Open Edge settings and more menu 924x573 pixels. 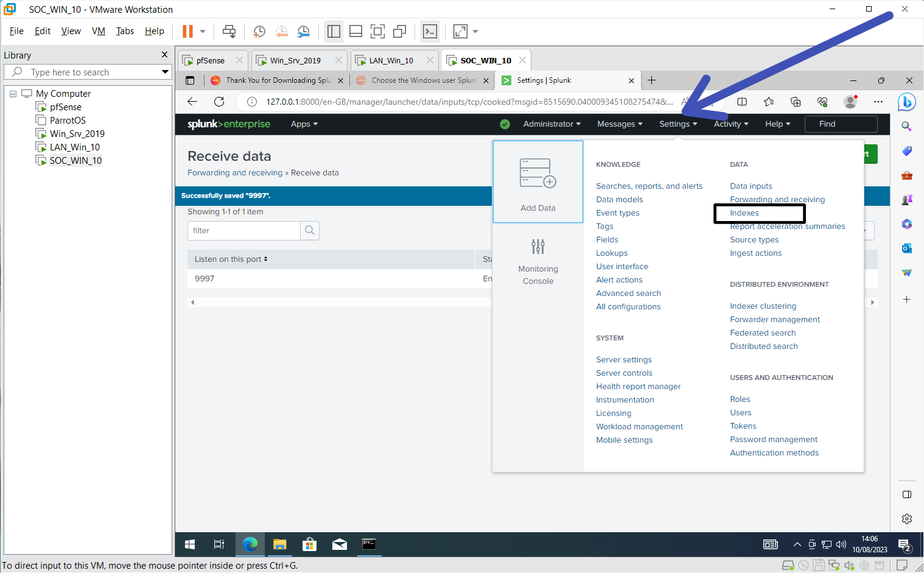[x=878, y=102]
